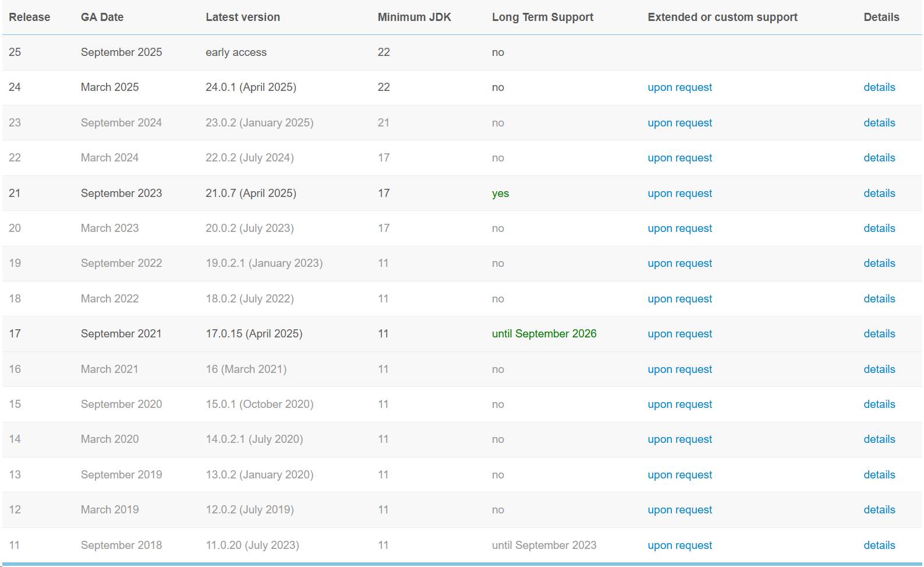Viewport: 924px width, 567px height.
Task: Open details for release 23
Action: [879, 123]
